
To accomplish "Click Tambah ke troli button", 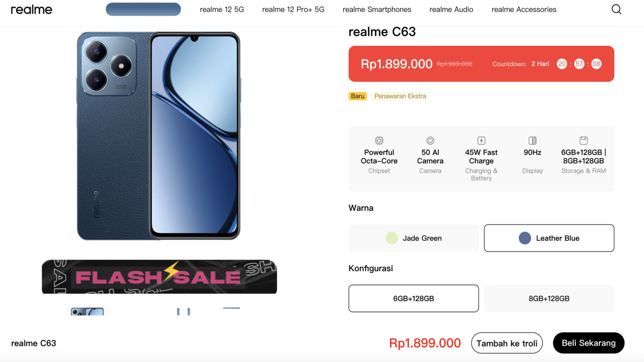I will point(507,343).
